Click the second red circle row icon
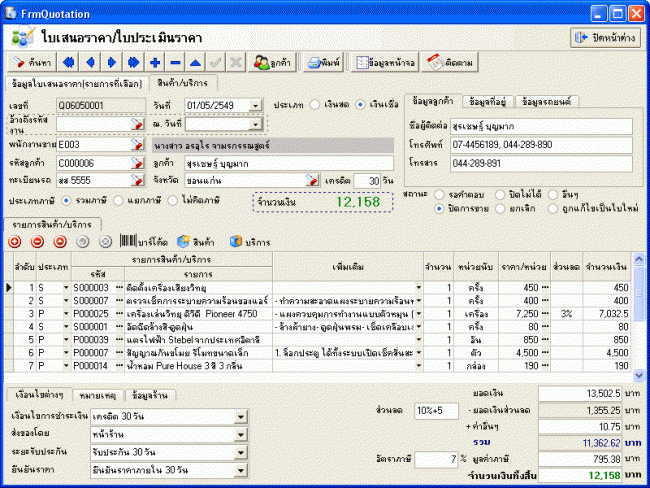The height and width of the screenshot is (488, 650). (37, 241)
